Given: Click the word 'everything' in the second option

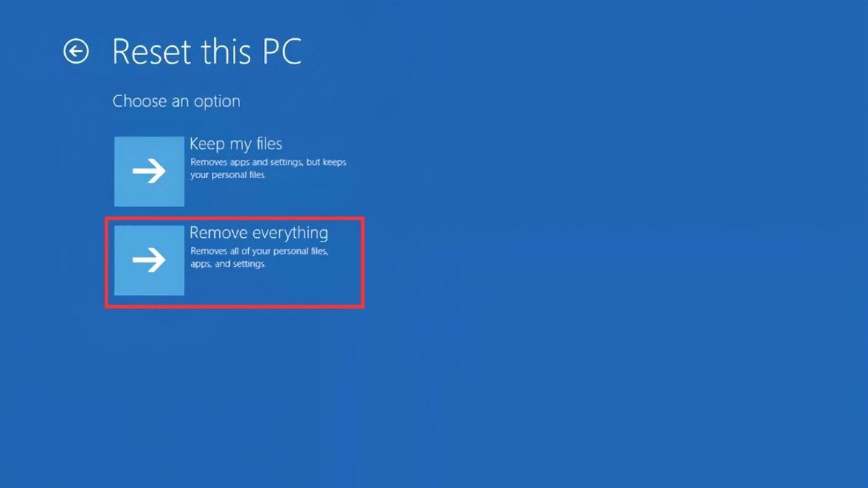Looking at the screenshot, I should click(290, 234).
